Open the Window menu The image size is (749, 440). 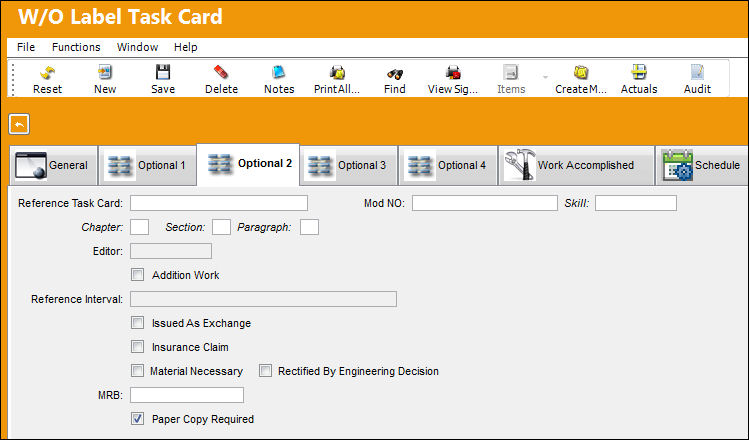point(137,47)
